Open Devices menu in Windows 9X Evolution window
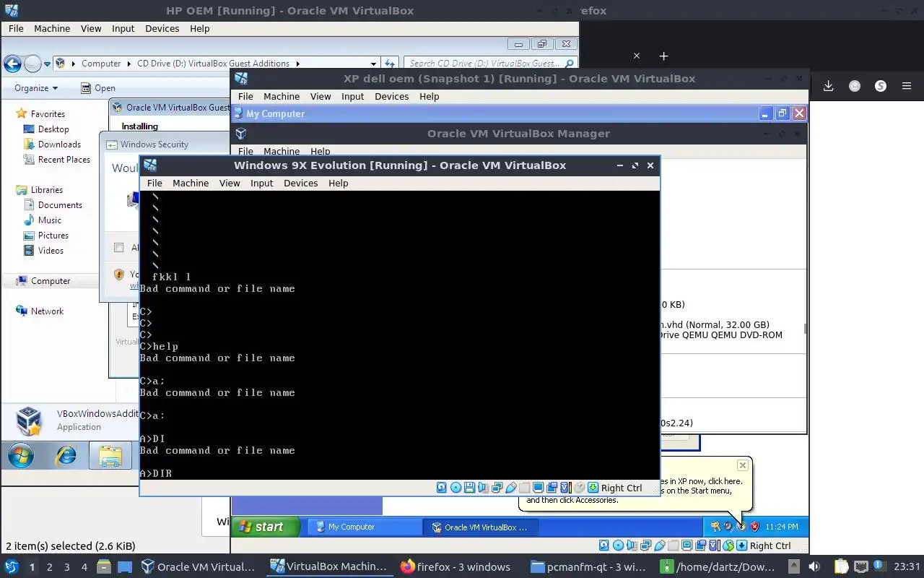Screen dimensions: 924x578 (x=300, y=184)
